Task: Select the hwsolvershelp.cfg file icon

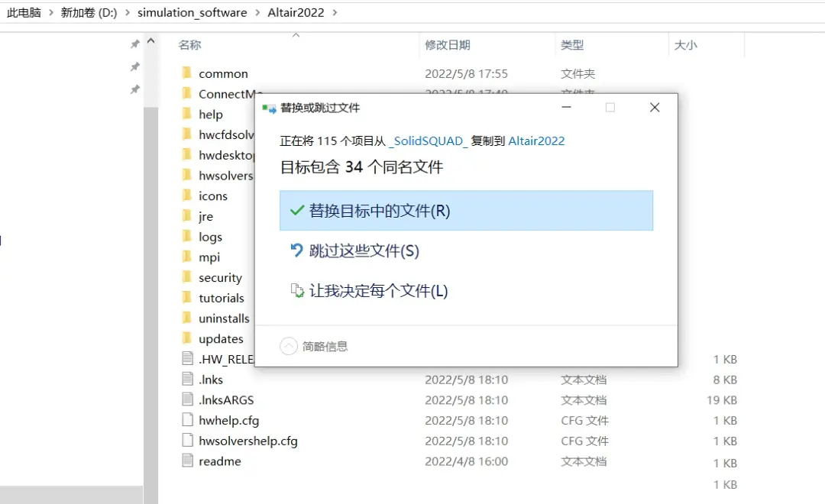Action: (x=187, y=441)
